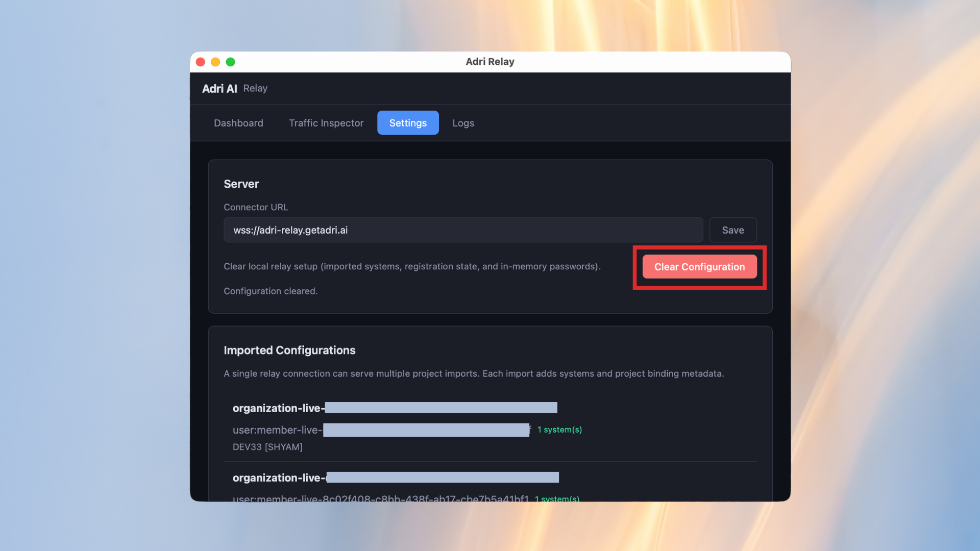Viewport: 980px width, 551px height.
Task: Open the Traffic Inspector tab
Action: 326,122
